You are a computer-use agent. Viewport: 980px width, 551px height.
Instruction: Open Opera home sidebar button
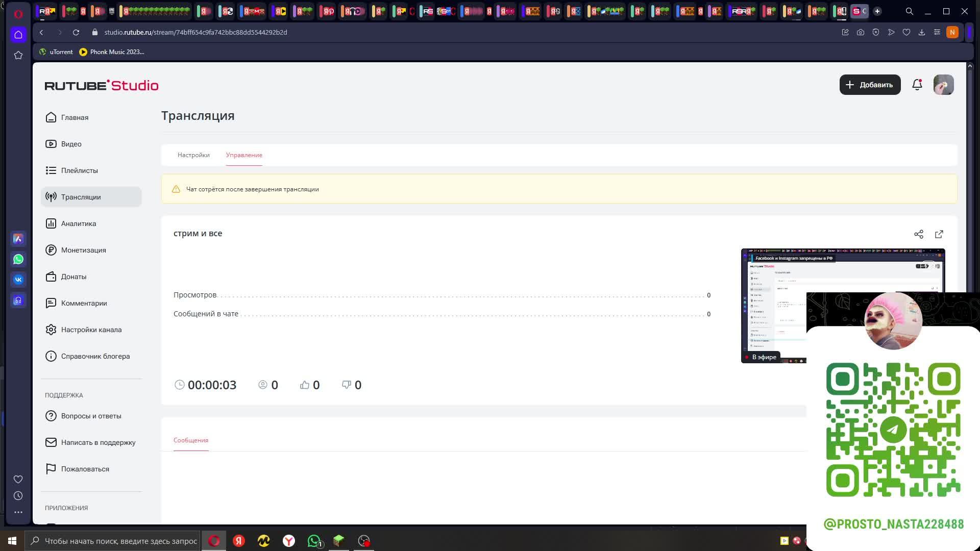coord(18,35)
